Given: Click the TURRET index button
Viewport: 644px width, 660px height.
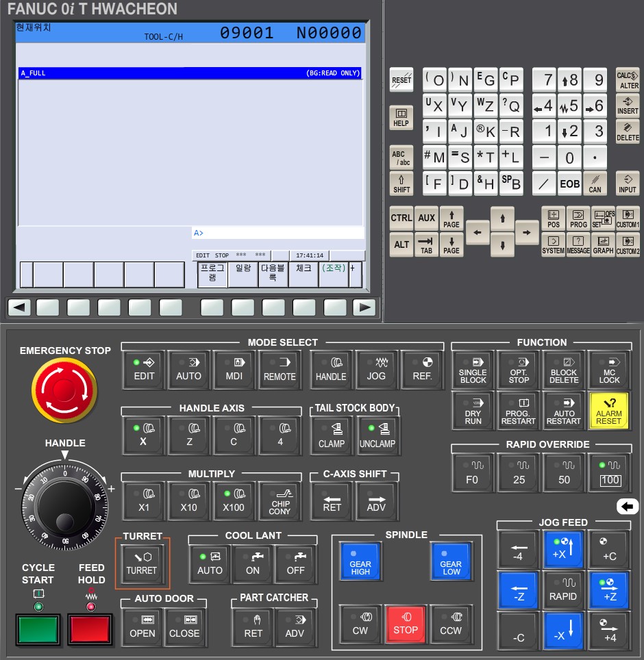Looking at the screenshot, I should 142,563.
